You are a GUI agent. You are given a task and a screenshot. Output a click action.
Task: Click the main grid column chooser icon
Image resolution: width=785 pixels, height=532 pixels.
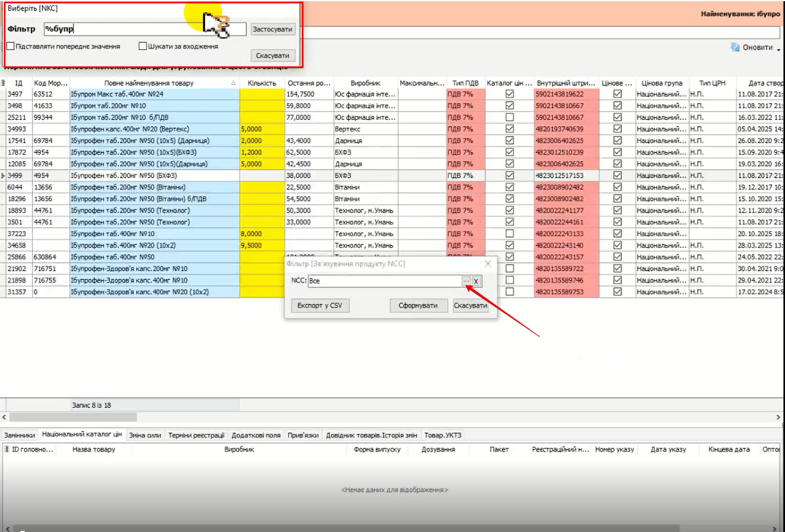(x=3, y=83)
